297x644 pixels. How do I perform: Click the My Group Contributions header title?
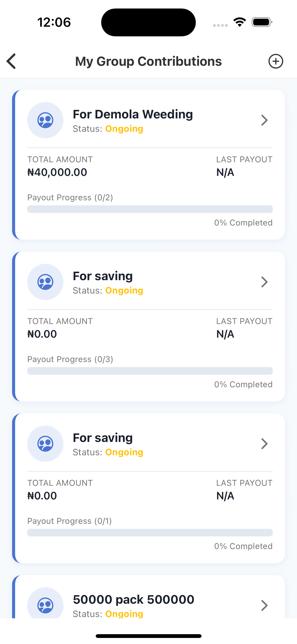[x=148, y=61]
